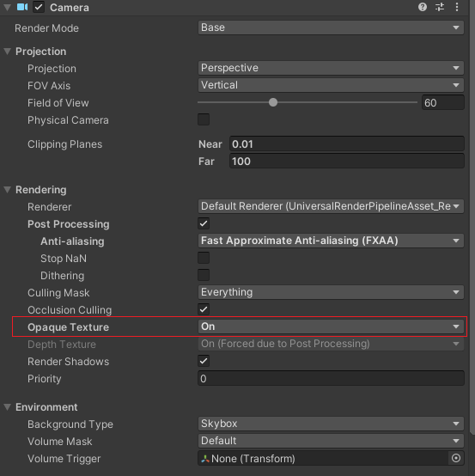Open FOV Axis dropdown
The image size is (475, 476).
[331, 85]
